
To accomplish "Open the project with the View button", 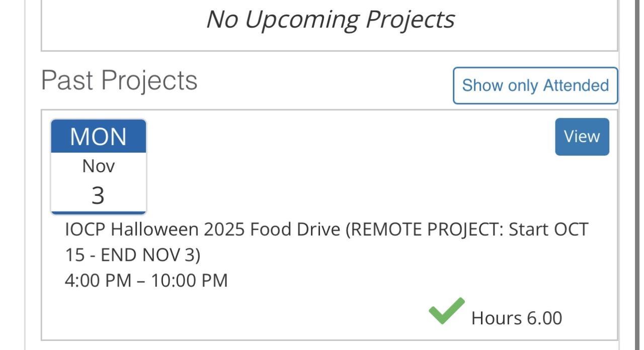I will [582, 136].
